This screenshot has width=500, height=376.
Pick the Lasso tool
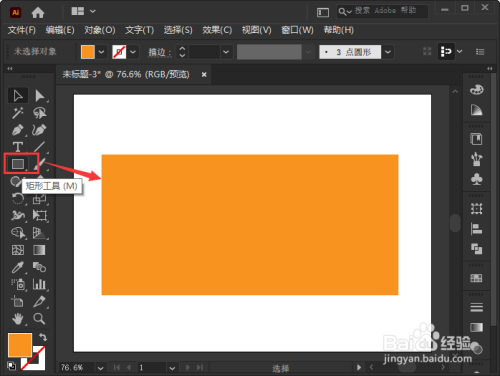coord(40,113)
